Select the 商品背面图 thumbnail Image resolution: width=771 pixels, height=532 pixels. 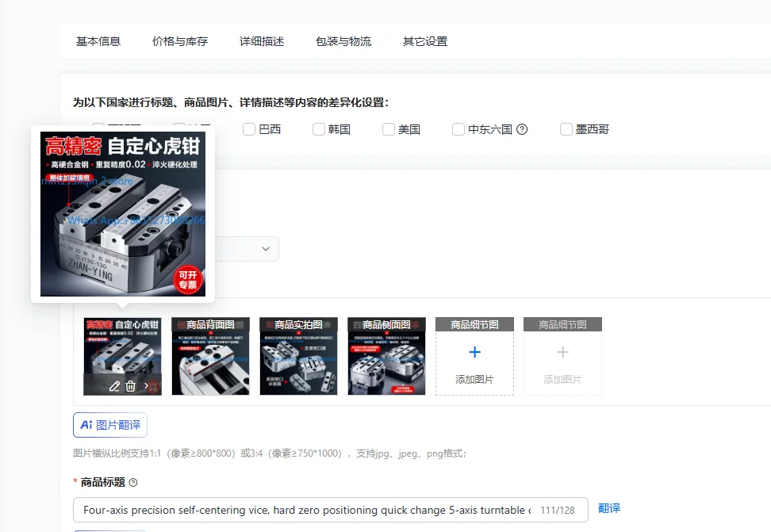[x=210, y=357]
